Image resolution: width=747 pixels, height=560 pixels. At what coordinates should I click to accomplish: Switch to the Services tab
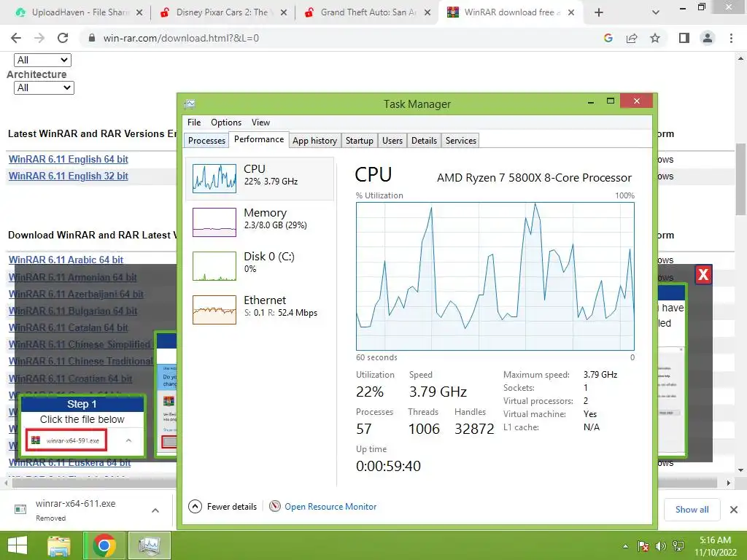pos(461,141)
